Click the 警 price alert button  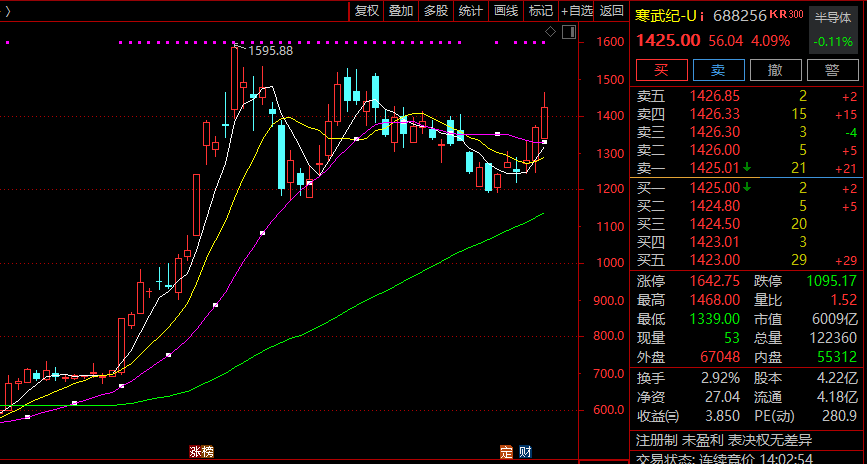click(x=832, y=70)
